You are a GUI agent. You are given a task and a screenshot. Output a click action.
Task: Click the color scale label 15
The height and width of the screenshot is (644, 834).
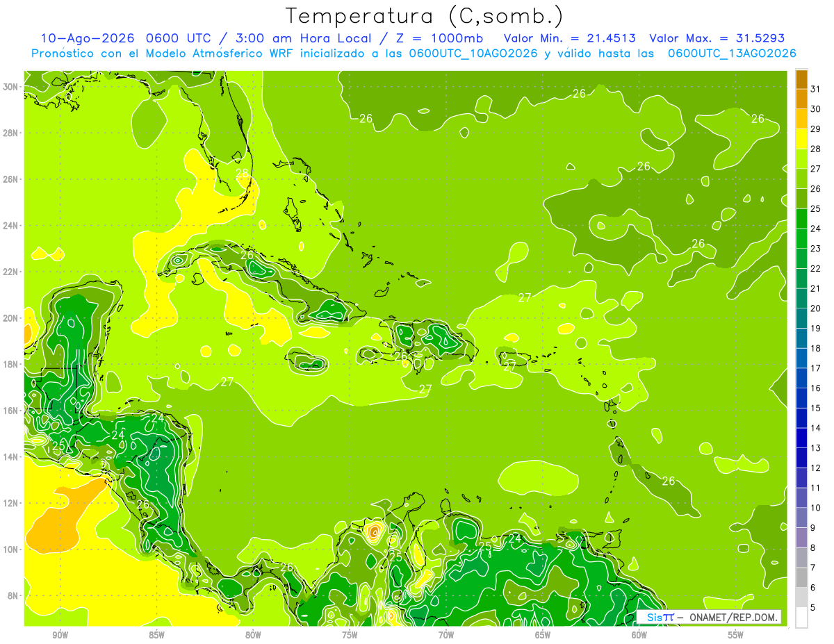(816, 408)
